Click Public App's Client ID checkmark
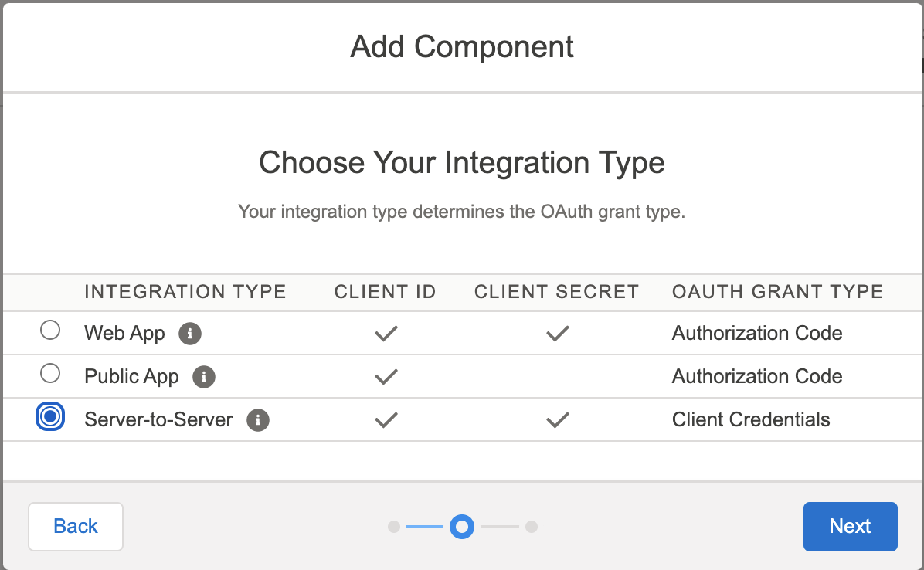Screen dimensions: 924x570 pos(386,377)
